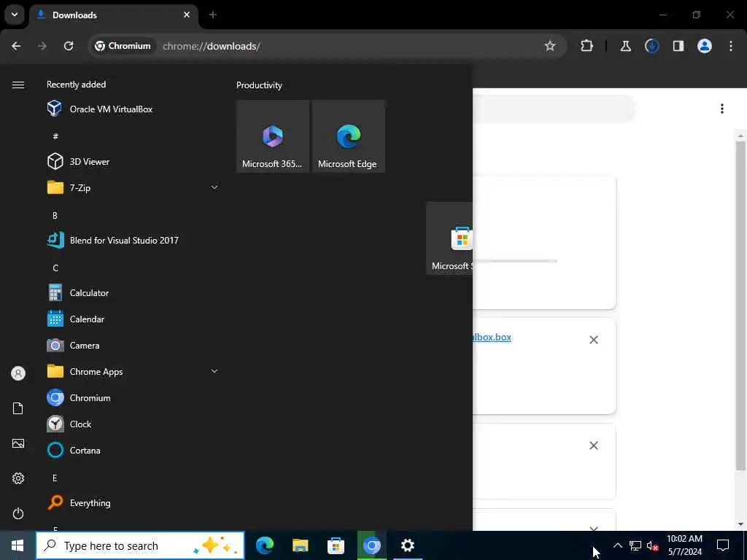Click the Chromium site info chip
This screenshot has width=747, height=560.
tap(123, 46)
